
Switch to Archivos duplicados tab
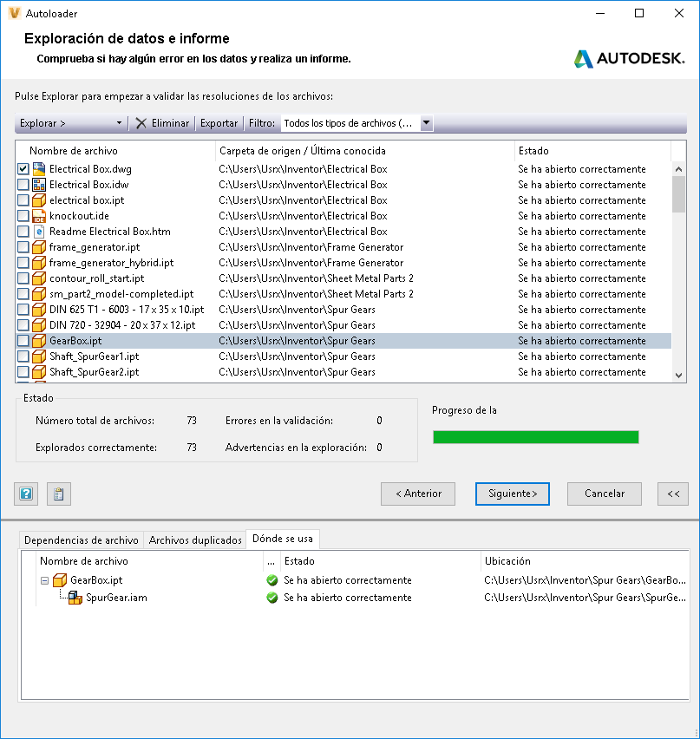pos(195,540)
